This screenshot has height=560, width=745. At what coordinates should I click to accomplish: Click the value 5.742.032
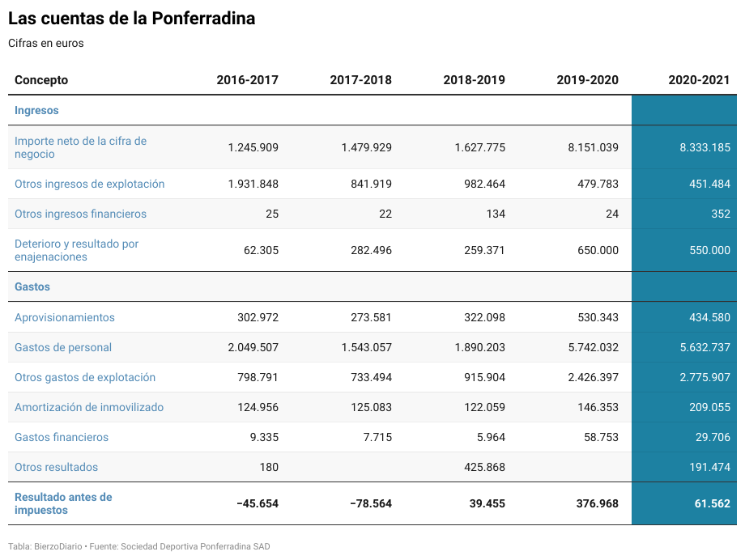pos(594,347)
